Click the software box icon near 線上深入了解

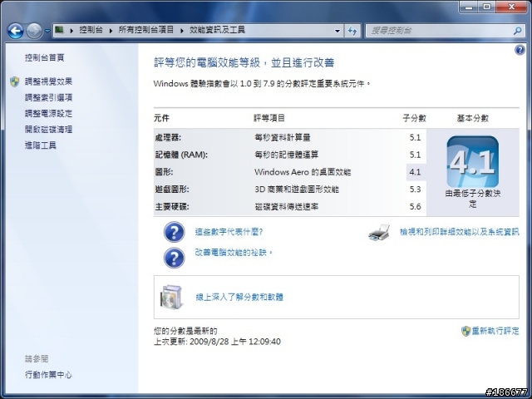coord(171,297)
